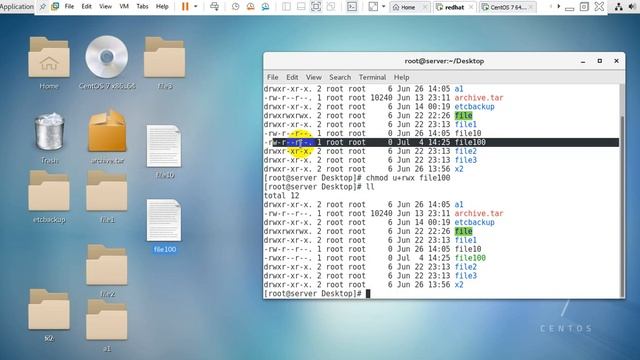Image resolution: width=640 pixels, height=360 pixels.
Task: Open the VM menu
Action: (124, 7)
